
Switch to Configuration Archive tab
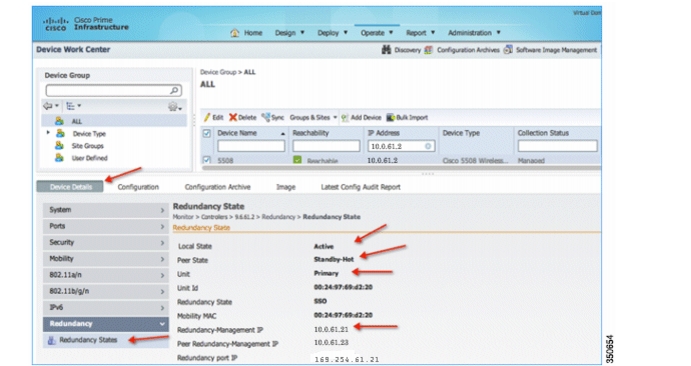[218, 187]
